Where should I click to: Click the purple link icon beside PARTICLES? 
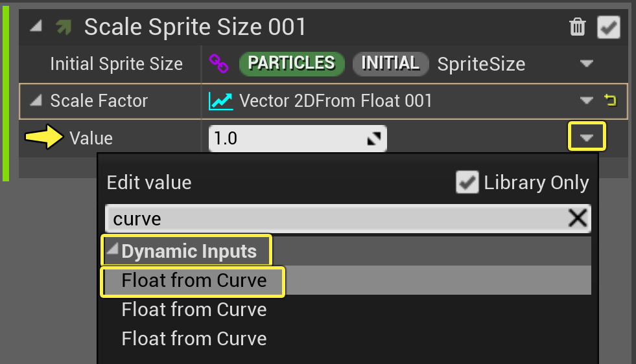coord(219,63)
